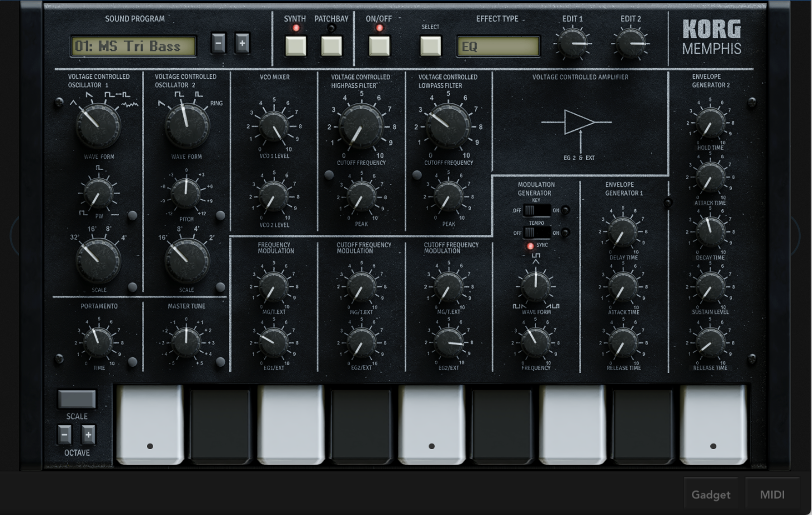The image size is (812, 515).
Task: Toggle the PATCHBAY button
Action: tap(331, 46)
